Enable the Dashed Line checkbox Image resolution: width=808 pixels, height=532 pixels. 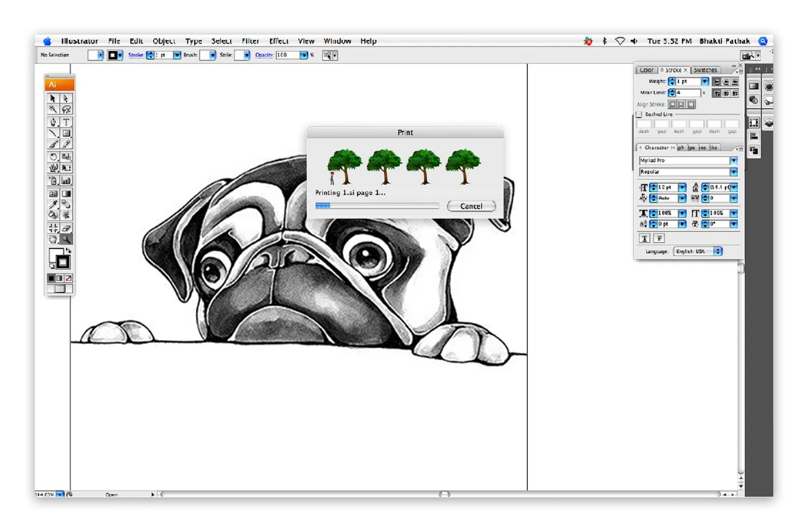pos(639,115)
